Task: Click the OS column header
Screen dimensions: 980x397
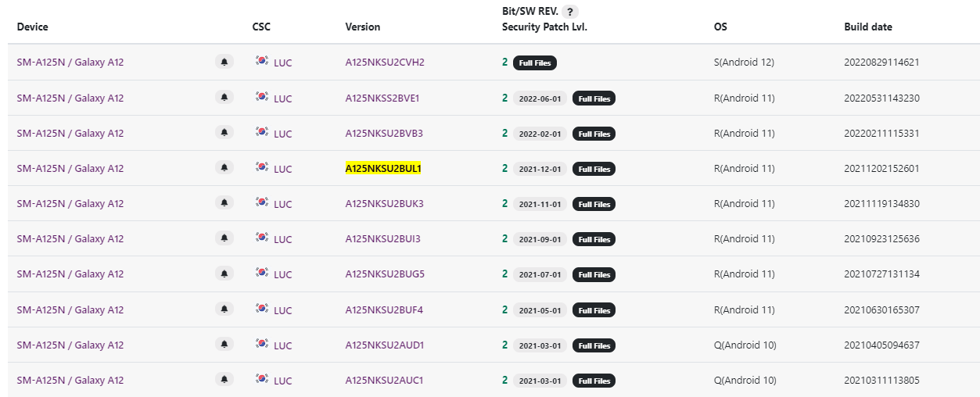Action: click(720, 27)
